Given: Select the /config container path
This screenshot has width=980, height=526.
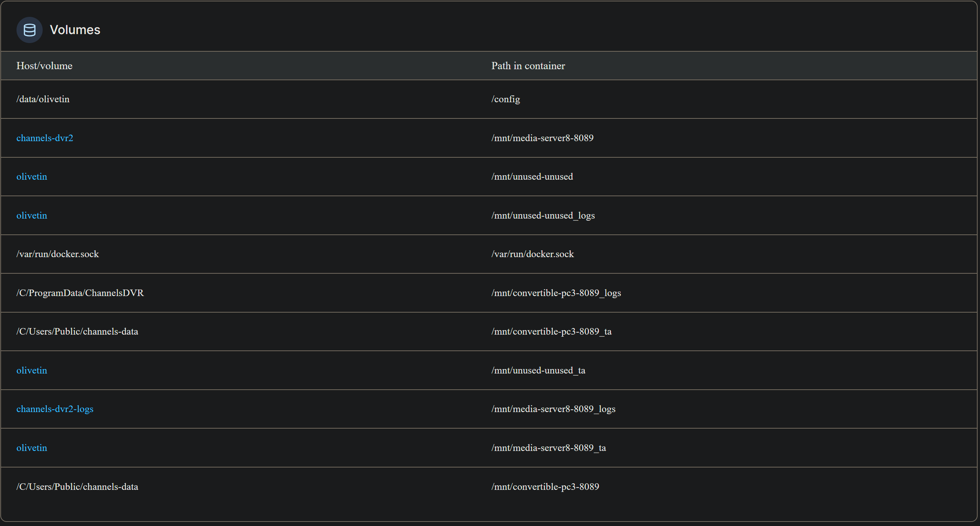Looking at the screenshot, I should pyautogui.click(x=505, y=99).
